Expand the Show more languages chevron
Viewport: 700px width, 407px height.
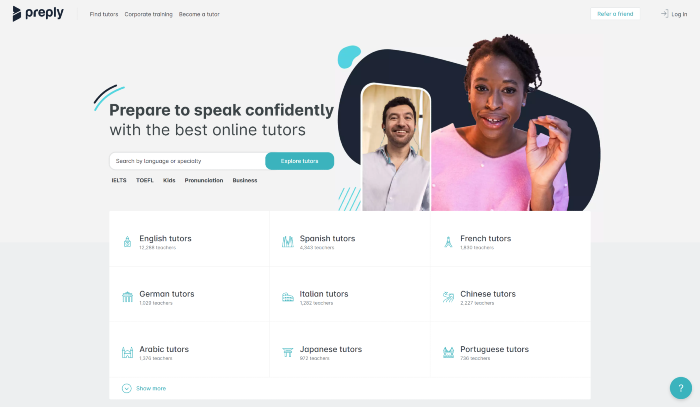[127, 388]
